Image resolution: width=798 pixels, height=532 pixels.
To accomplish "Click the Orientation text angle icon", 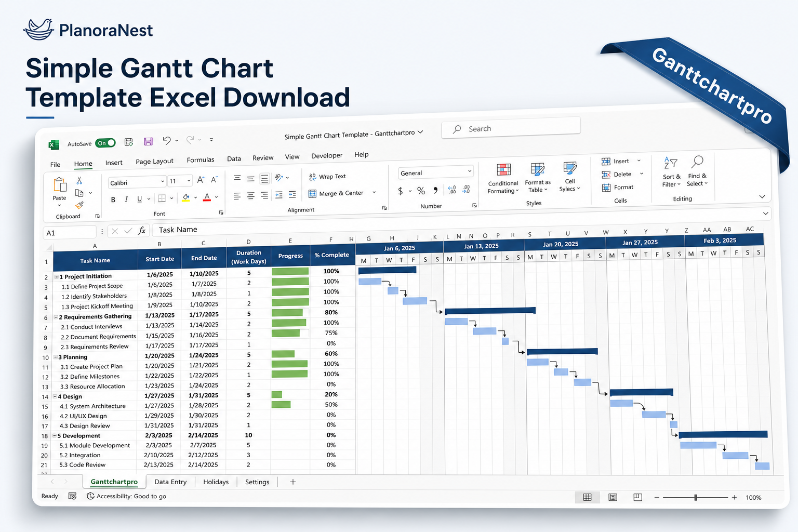I will pyautogui.click(x=279, y=178).
